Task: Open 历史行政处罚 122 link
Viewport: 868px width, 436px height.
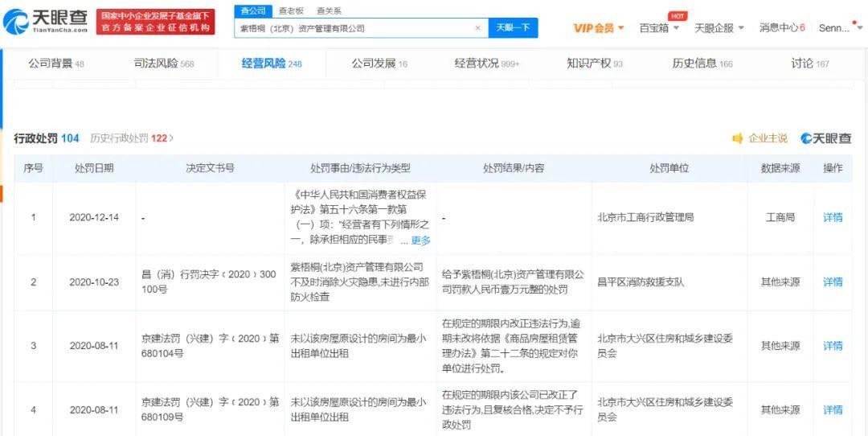Action: coord(132,138)
